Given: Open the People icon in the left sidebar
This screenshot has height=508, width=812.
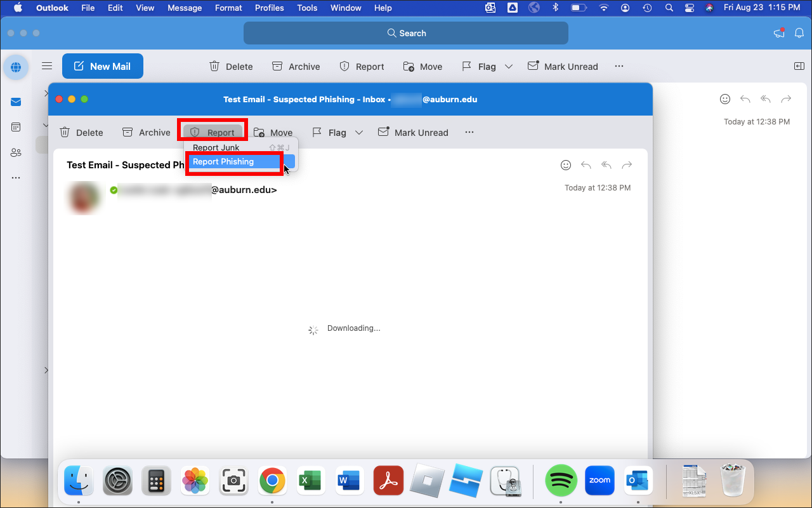Looking at the screenshot, I should click(x=16, y=152).
